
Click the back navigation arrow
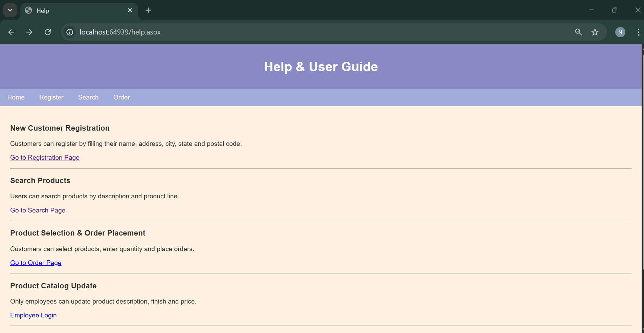[11, 32]
